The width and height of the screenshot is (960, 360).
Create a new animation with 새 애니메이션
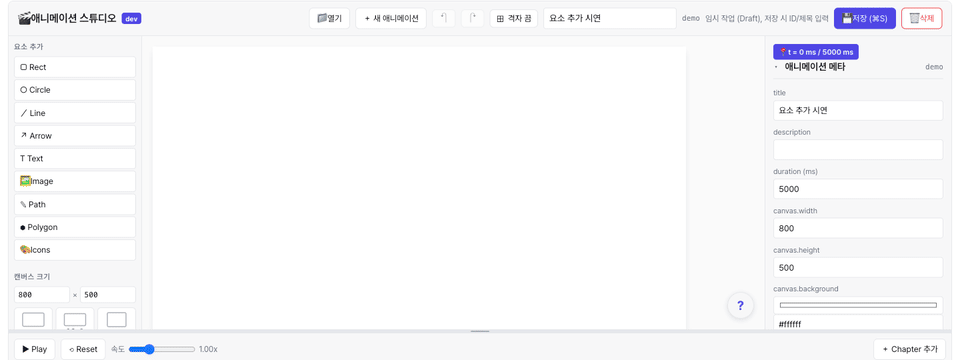(391, 18)
